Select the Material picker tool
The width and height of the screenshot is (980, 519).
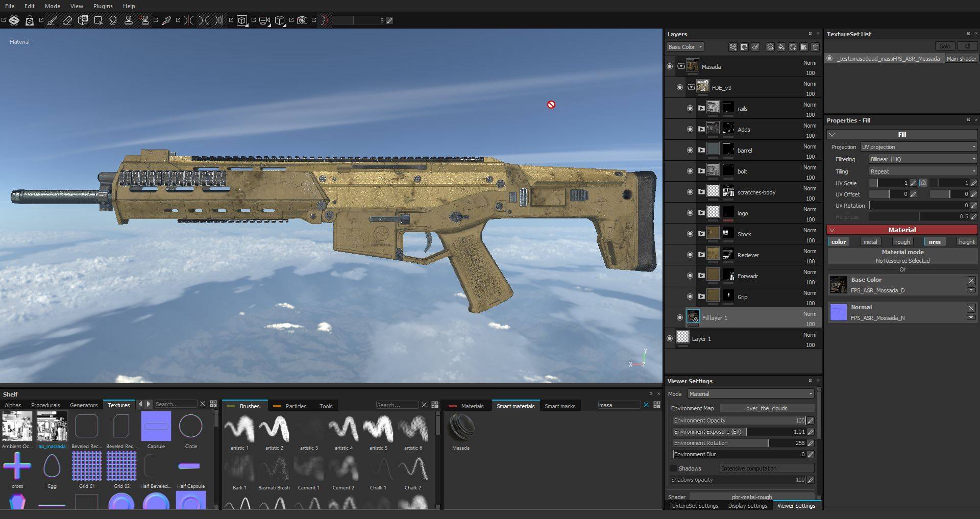click(166, 20)
